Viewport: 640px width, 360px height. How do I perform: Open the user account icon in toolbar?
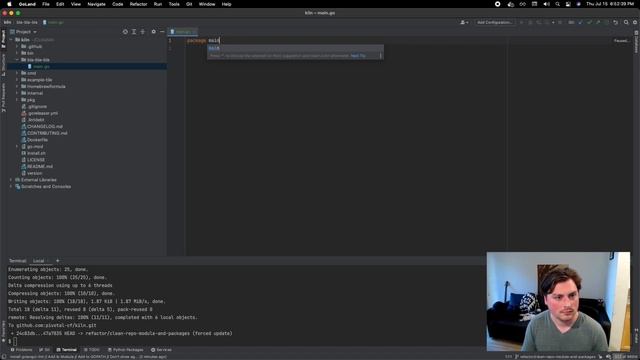click(464, 22)
